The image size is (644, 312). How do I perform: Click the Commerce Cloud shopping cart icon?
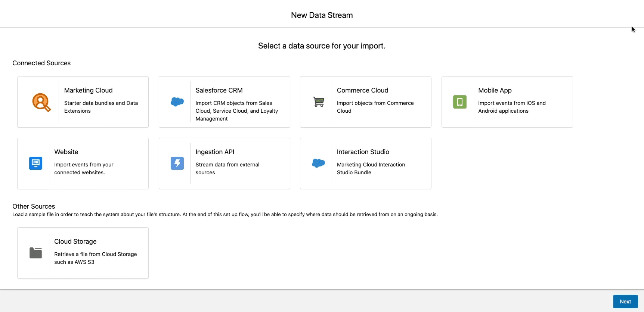click(x=318, y=102)
